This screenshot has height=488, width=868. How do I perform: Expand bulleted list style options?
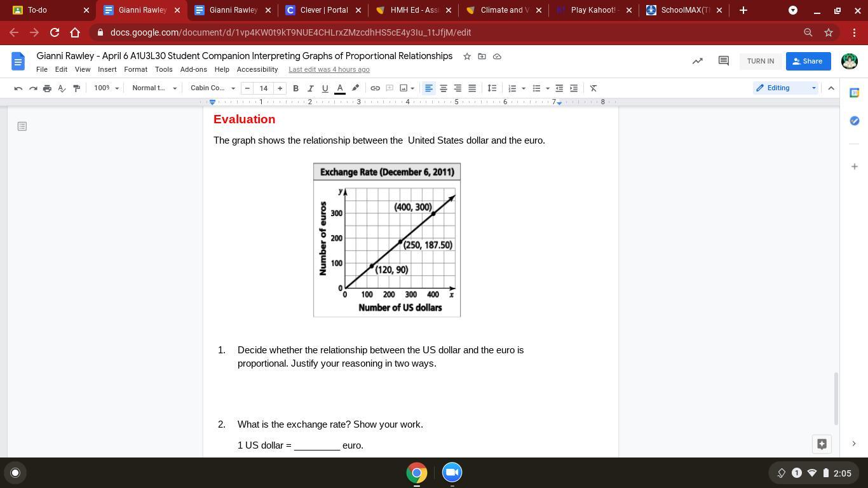(548, 88)
